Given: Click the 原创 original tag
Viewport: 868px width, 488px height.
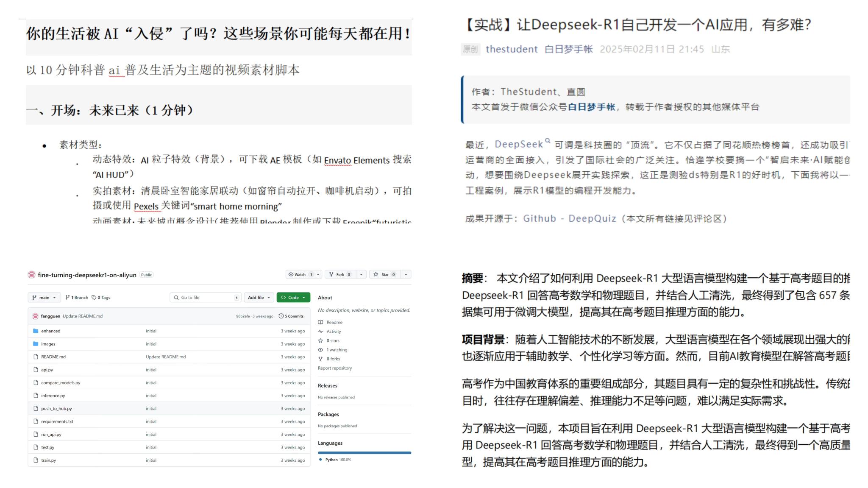Looking at the screenshot, I should tap(470, 49).
